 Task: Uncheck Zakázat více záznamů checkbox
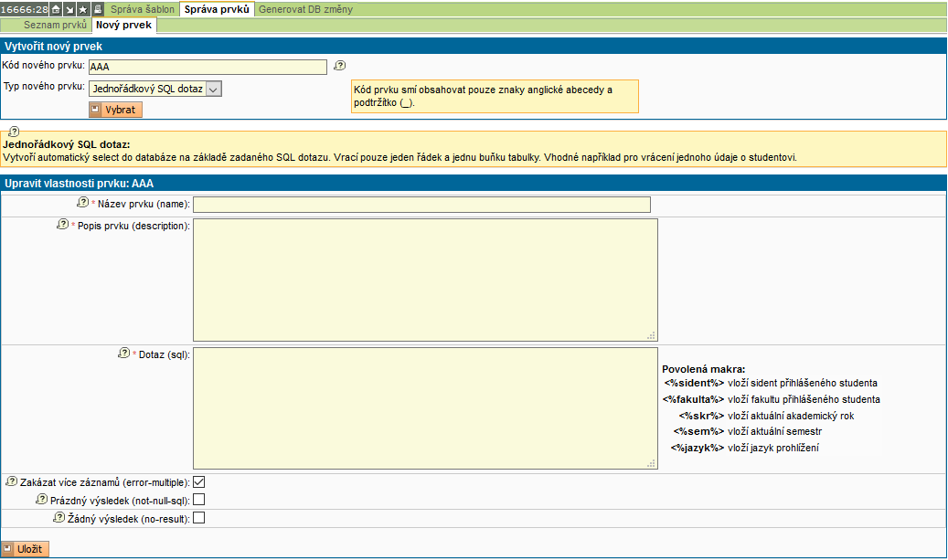tap(198, 481)
